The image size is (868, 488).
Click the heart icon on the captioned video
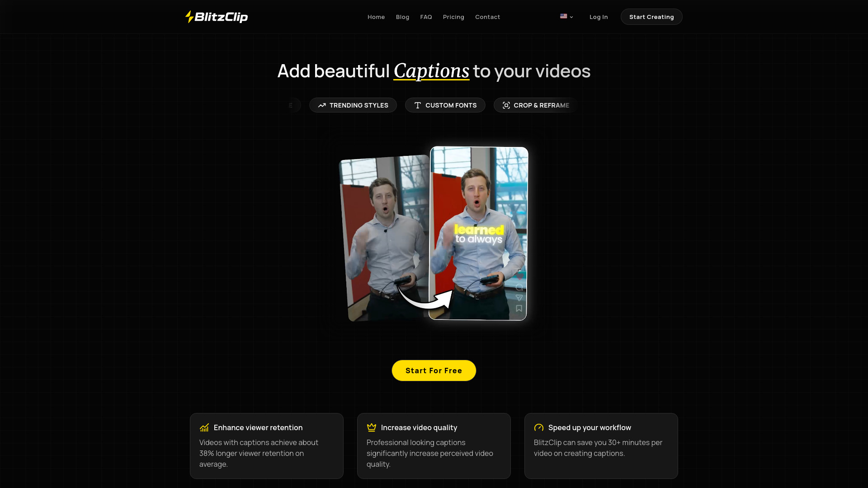click(519, 276)
